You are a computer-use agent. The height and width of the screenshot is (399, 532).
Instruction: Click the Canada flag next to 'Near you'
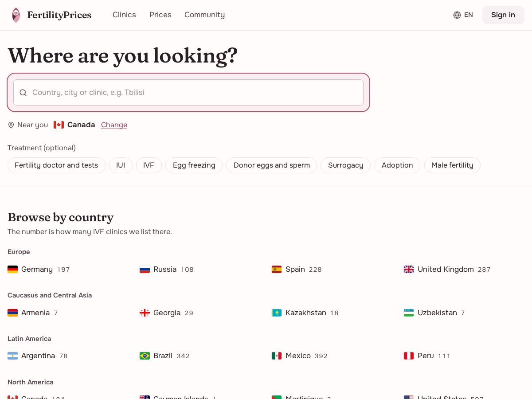click(59, 125)
